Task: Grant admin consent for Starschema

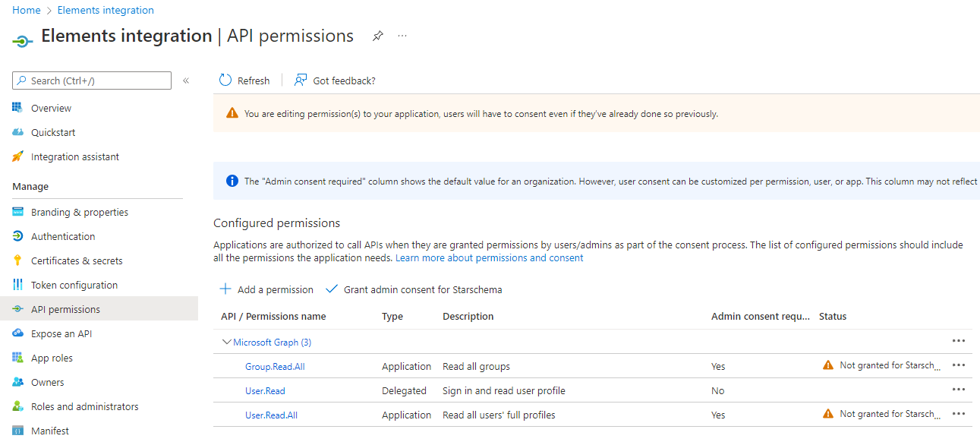Action: (x=414, y=289)
